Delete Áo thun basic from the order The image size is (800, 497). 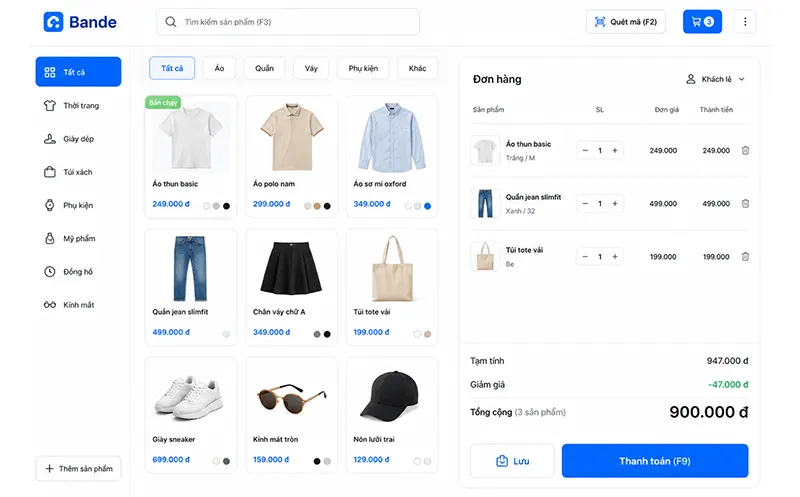point(745,151)
